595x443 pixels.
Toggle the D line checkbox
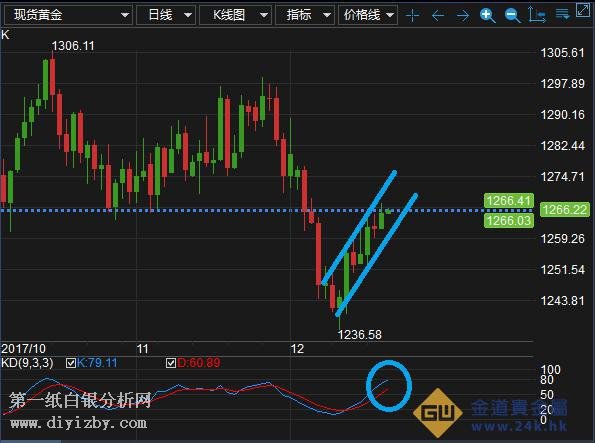coord(171,363)
